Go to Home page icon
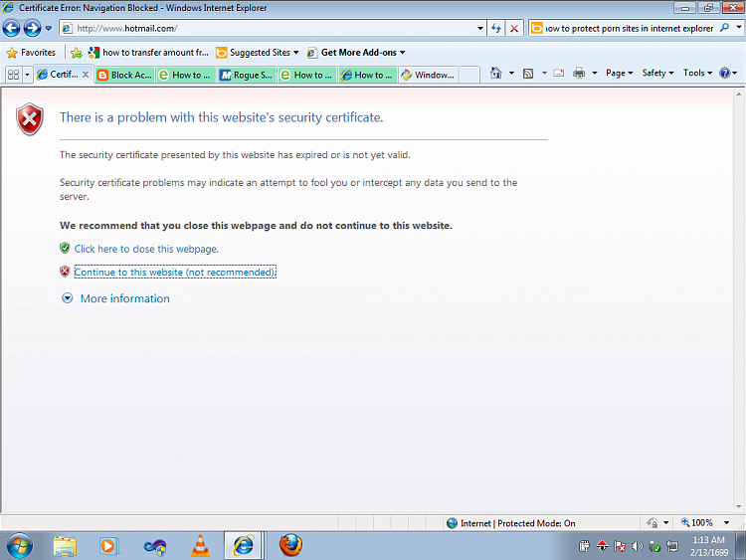This screenshot has height=560, width=746. pyautogui.click(x=496, y=73)
